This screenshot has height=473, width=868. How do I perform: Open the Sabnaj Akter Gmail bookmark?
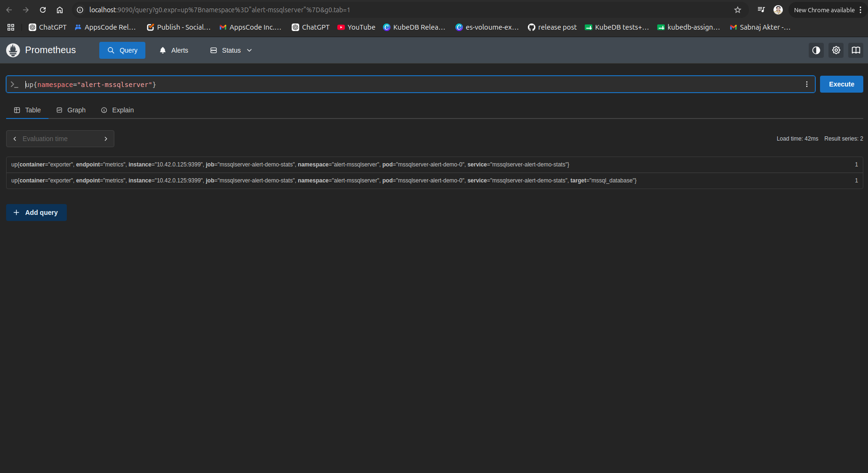pos(760,27)
